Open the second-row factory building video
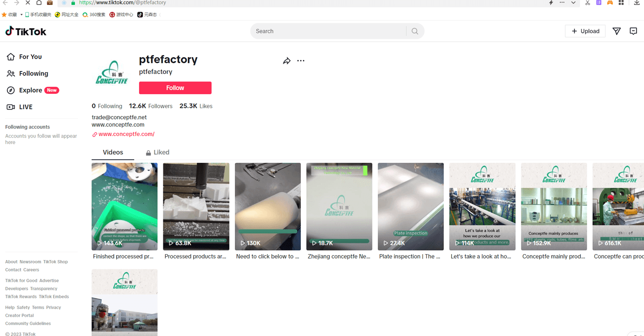The height and width of the screenshot is (336, 644). coord(125,303)
